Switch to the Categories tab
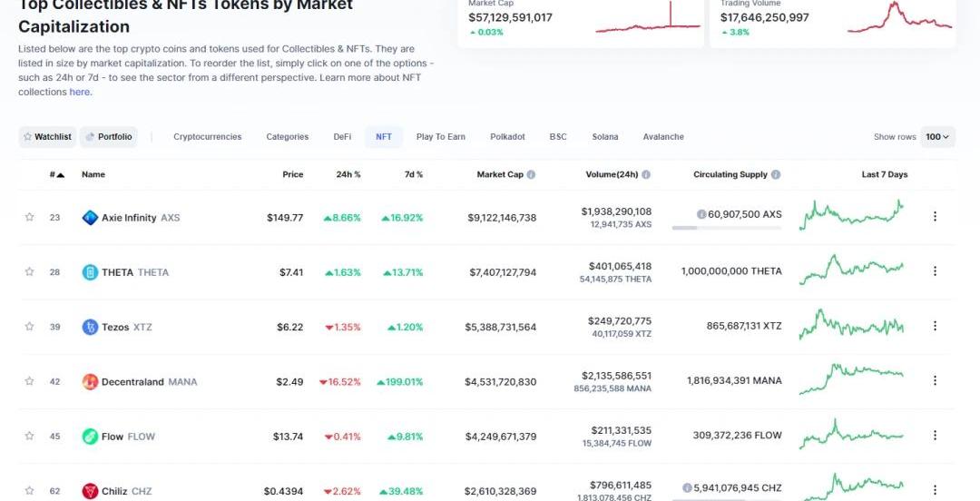The width and height of the screenshot is (980, 501). pyautogui.click(x=288, y=136)
